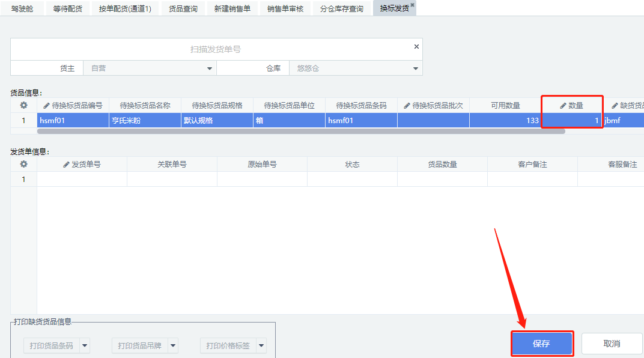Expand the 仓库 dropdown
This screenshot has width=644, height=358.
click(x=415, y=68)
